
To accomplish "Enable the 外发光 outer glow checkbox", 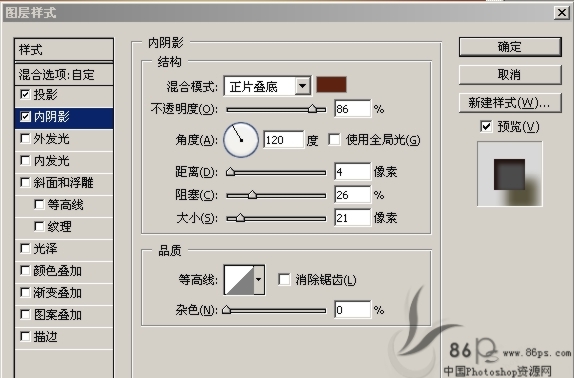I will [x=25, y=138].
